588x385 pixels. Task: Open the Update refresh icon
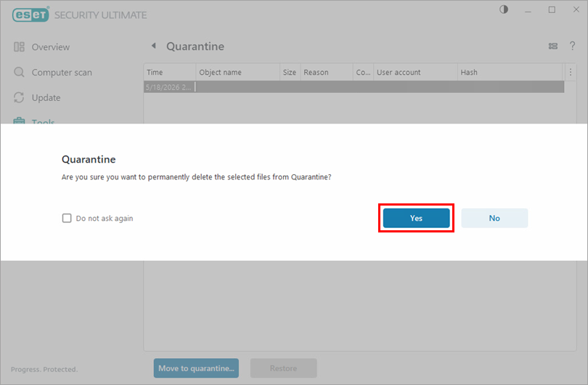19,97
